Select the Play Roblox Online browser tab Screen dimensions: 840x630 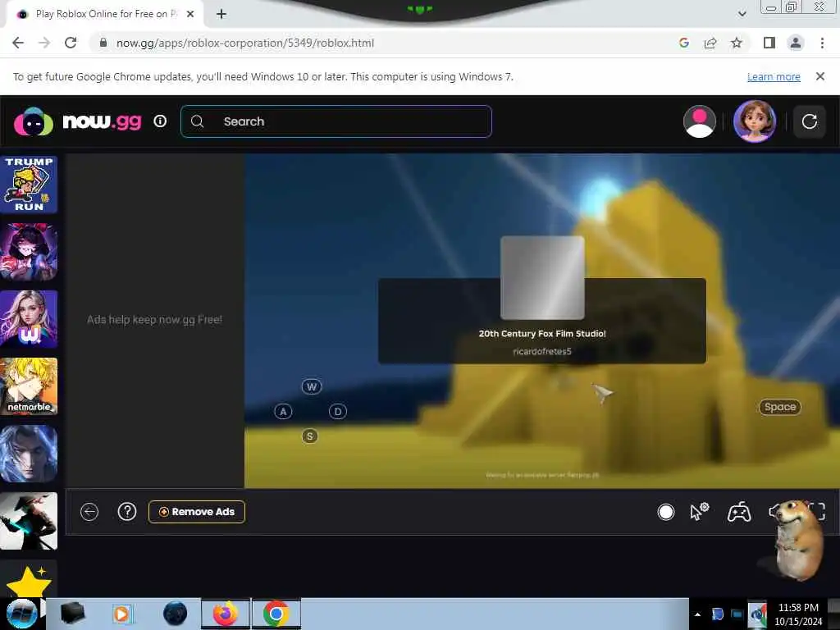[x=104, y=14]
